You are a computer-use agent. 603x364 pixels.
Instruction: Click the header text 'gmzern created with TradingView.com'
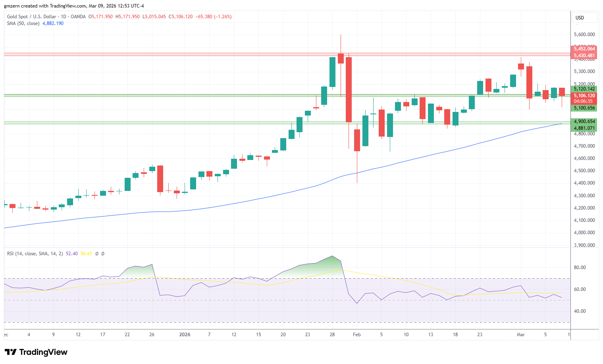45,6
